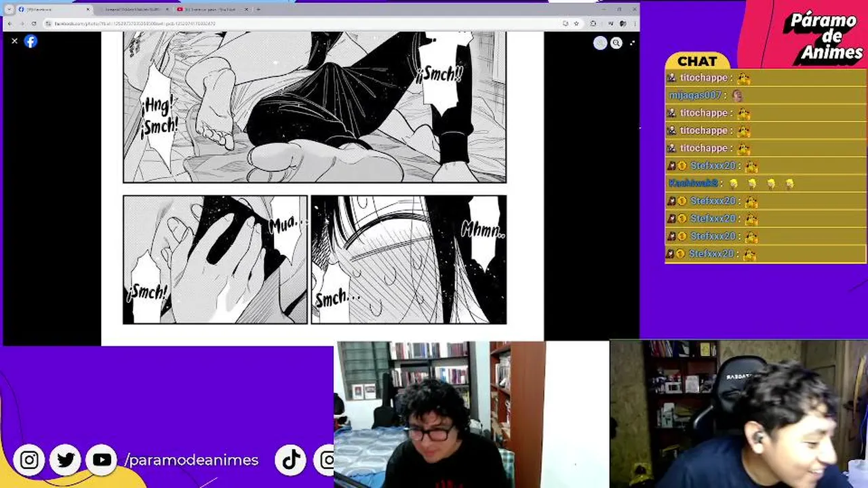Click the TikTok icon in overlay

point(292,460)
